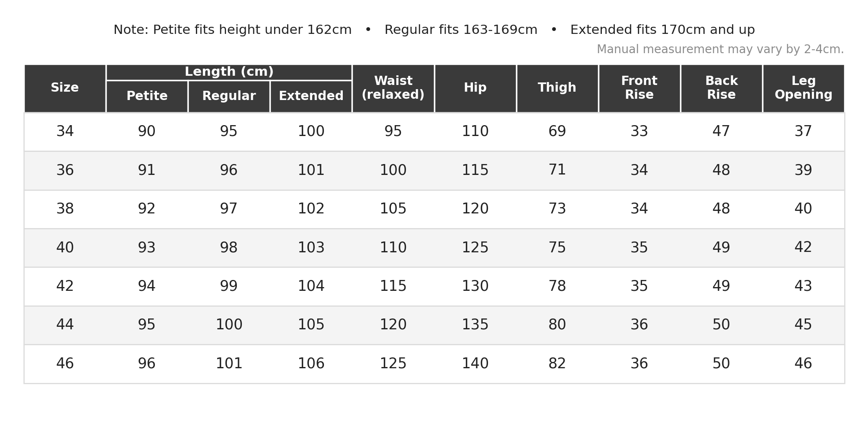
Task: Click thigh value 78
Action: [557, 286]
